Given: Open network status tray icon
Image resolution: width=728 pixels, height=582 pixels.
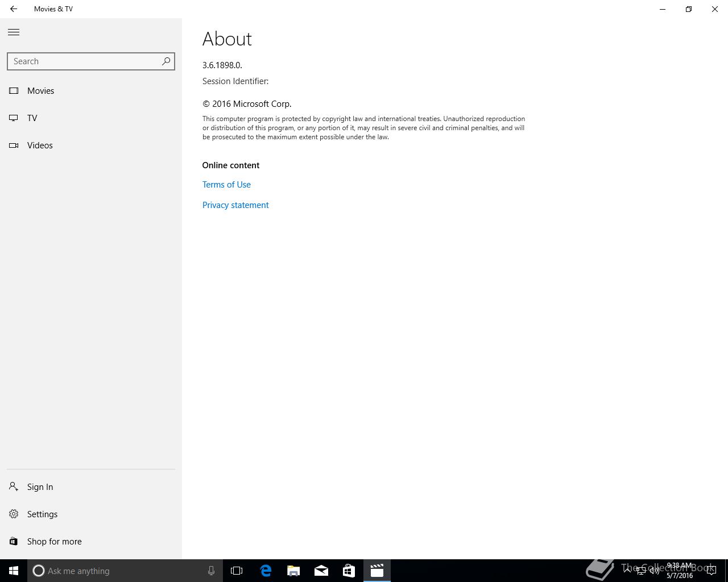Looking at the screenshot, I should (x=640, y=571).
